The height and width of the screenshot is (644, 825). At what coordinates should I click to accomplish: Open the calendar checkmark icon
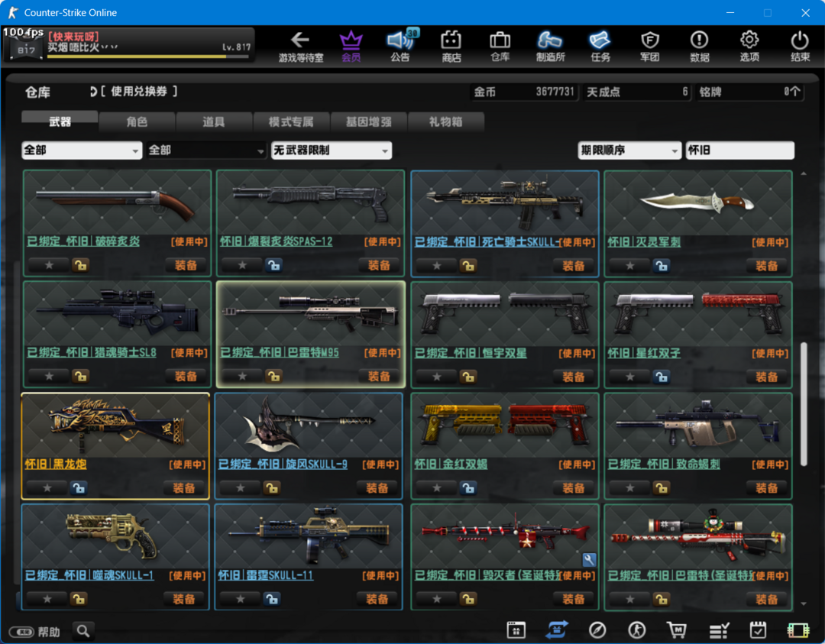click(x=758, y=629)
